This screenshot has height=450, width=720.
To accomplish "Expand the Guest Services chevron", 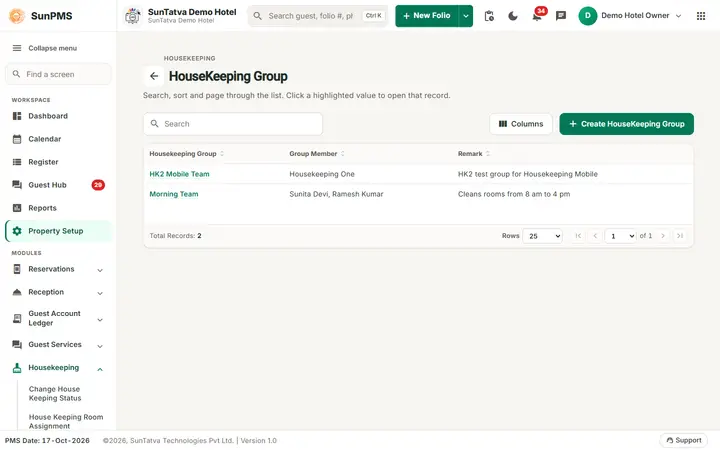I will 100,346.
